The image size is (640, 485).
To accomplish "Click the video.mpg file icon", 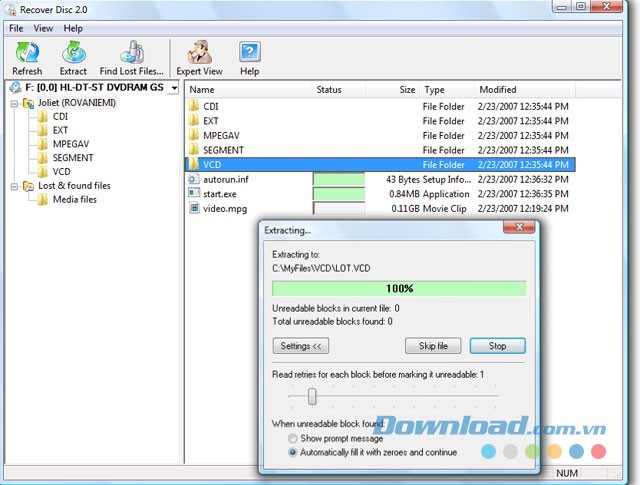I will (194, 208).
